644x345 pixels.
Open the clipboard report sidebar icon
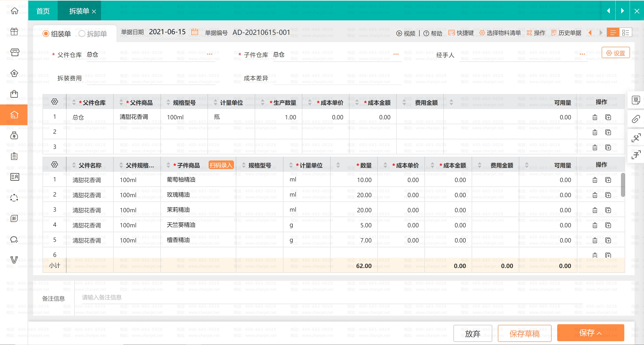click(x=14, y=156)
